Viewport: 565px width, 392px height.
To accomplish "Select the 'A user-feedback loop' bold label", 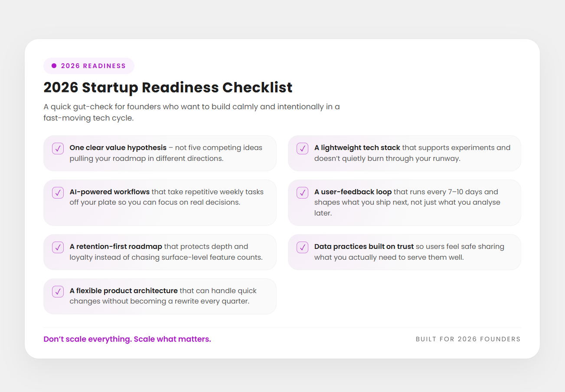I will point(353,192).
